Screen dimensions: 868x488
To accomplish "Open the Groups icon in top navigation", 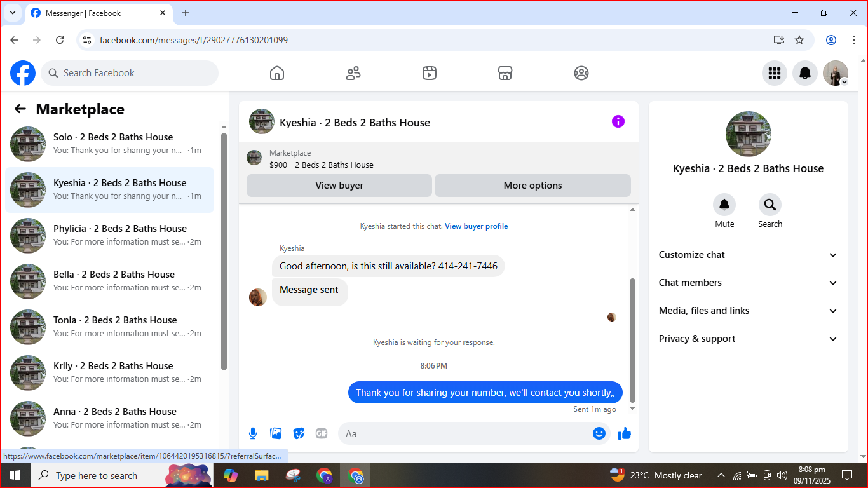I will (581, 73).
